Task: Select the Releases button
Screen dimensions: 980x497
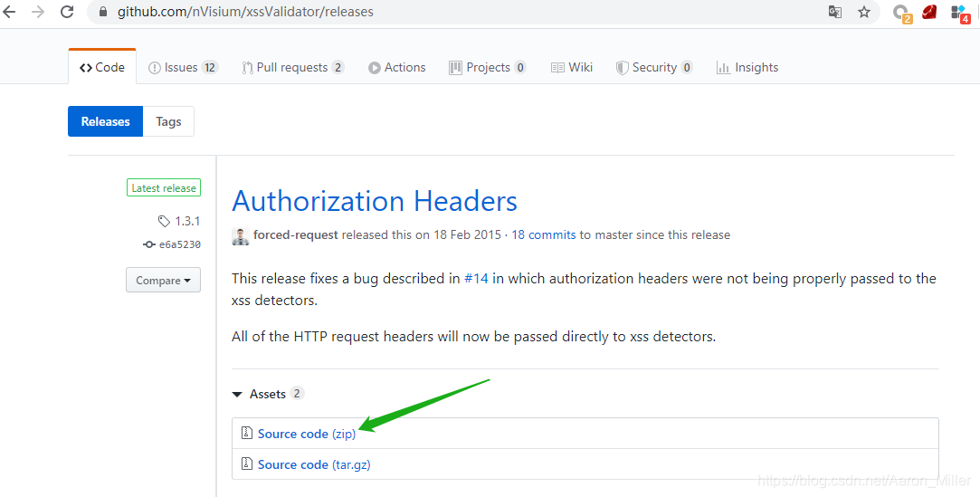Action: (x=106, y=121)
